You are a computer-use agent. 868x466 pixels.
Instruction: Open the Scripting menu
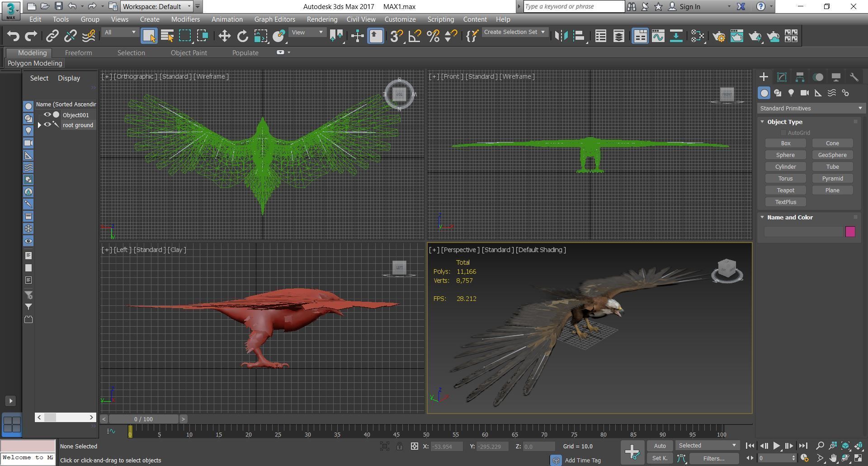(440, 19)
